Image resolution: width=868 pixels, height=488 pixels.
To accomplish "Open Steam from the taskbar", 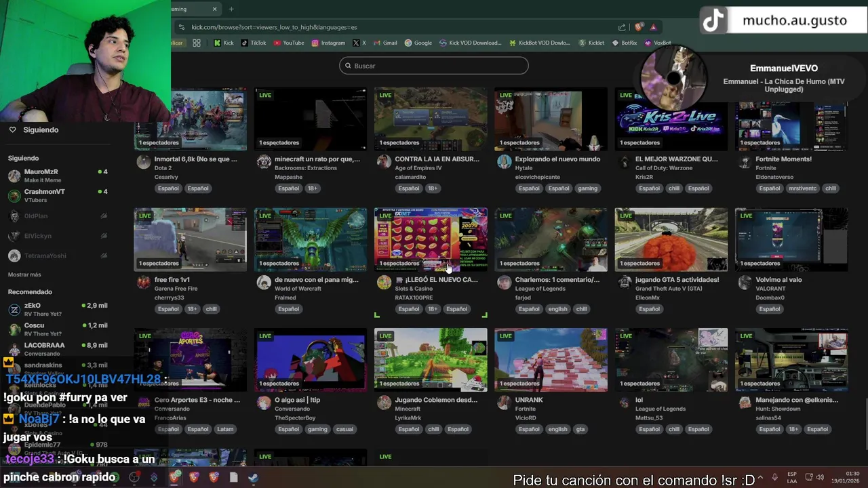I will pyautogui.click(x=252, y=477).
